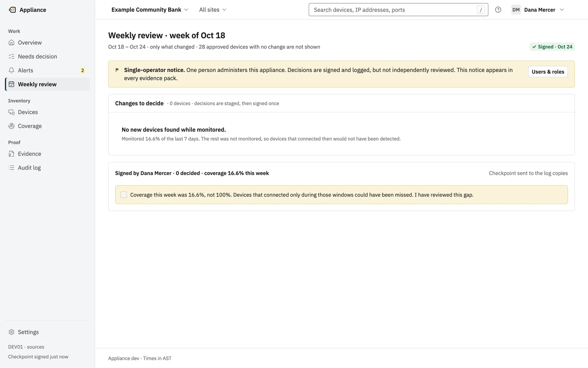Click the Needs decision checklist icon
The height and width of the screenshot is (368, 588).
pyautogui.click(x=11, y=56)
